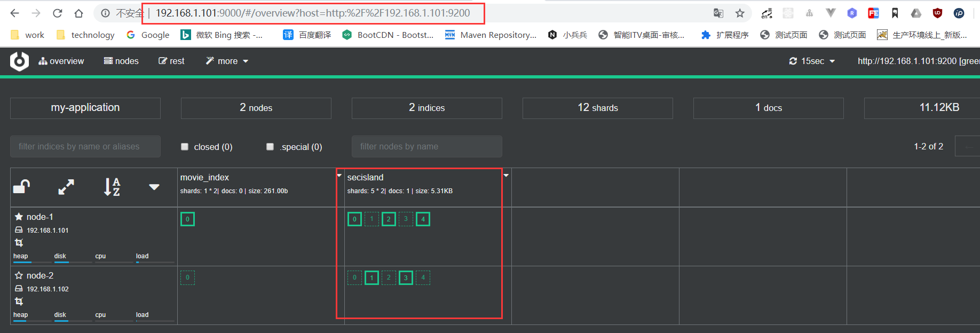Click the crop-shaped icon under node-1
Image resolution: width=980 pixels, height=333 pixels.
(19, 243)
